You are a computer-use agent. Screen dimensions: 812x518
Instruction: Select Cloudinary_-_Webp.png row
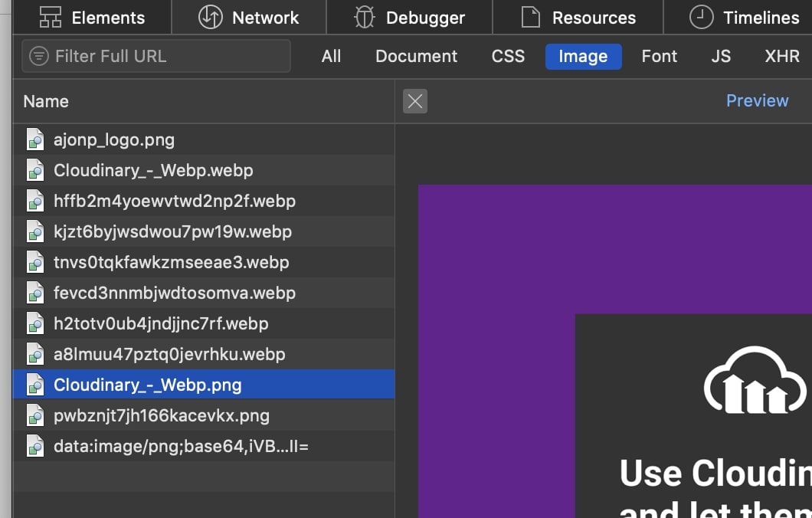(204, 385)
